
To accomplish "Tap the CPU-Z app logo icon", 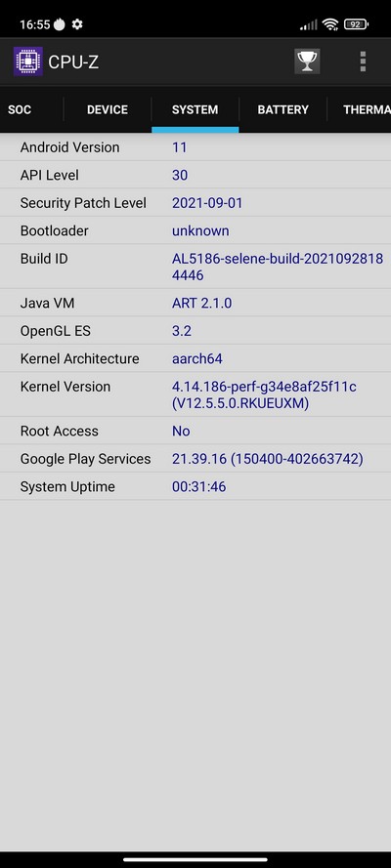I will pos(27,62).
